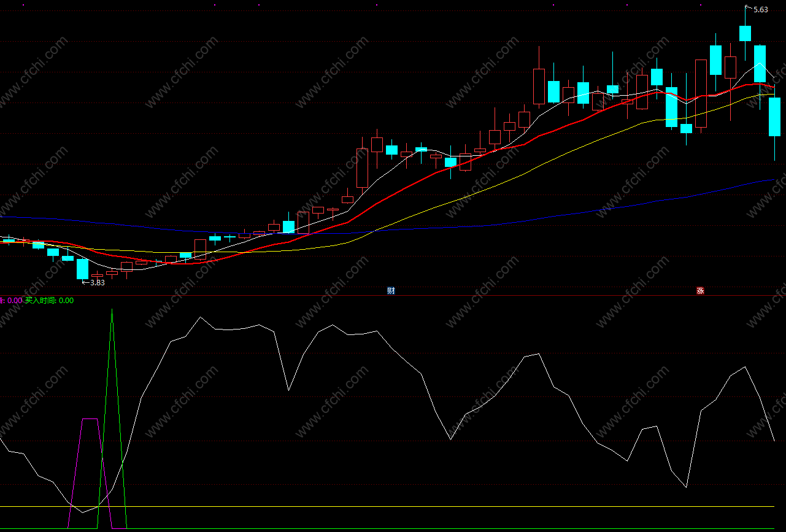Click the magenta plateau in the indicator panel
Viewport: 786px width, 532px height.
coord(90,419)
